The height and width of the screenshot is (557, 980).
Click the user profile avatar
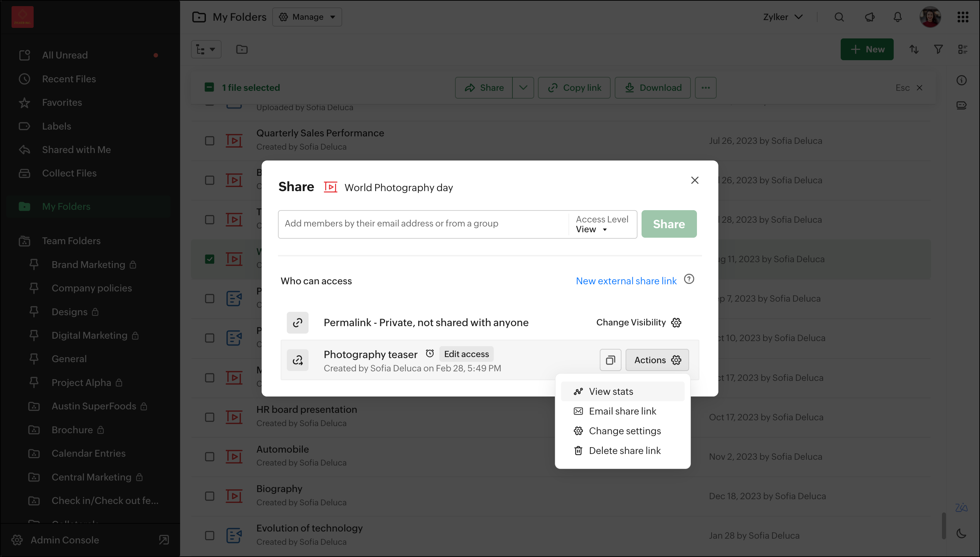coord(930,17)
